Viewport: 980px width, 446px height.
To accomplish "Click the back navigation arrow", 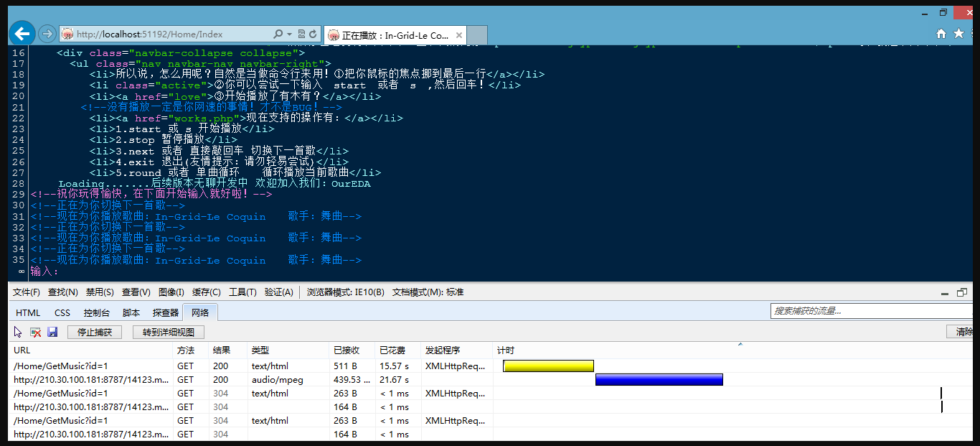I will click(22, 33).
